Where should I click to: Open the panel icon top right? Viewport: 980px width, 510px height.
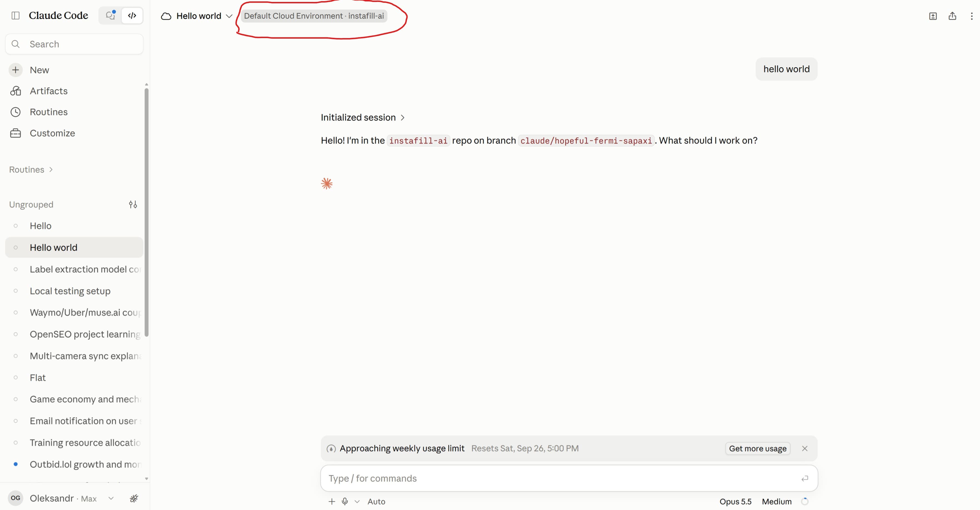coord(933,16)
